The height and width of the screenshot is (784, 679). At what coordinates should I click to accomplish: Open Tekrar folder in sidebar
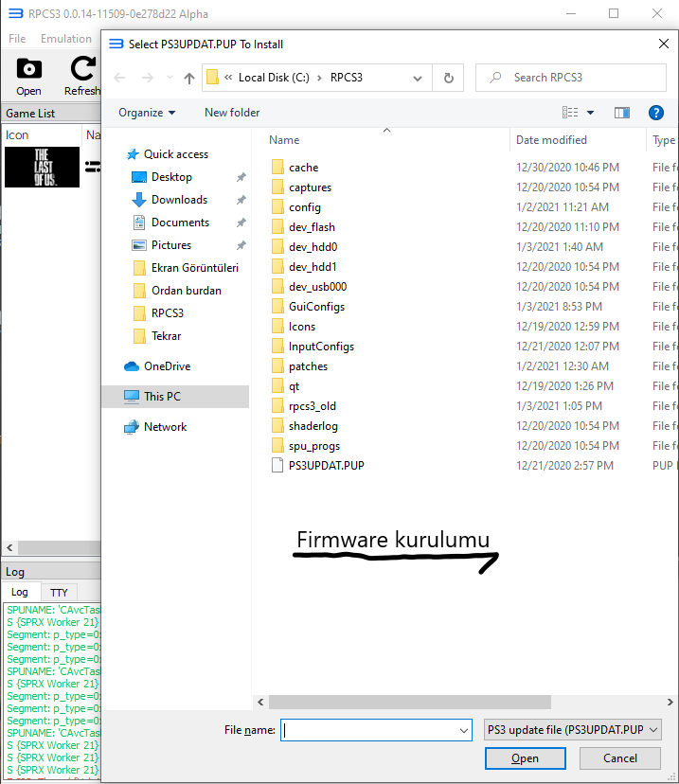click(x=166, y=336)
